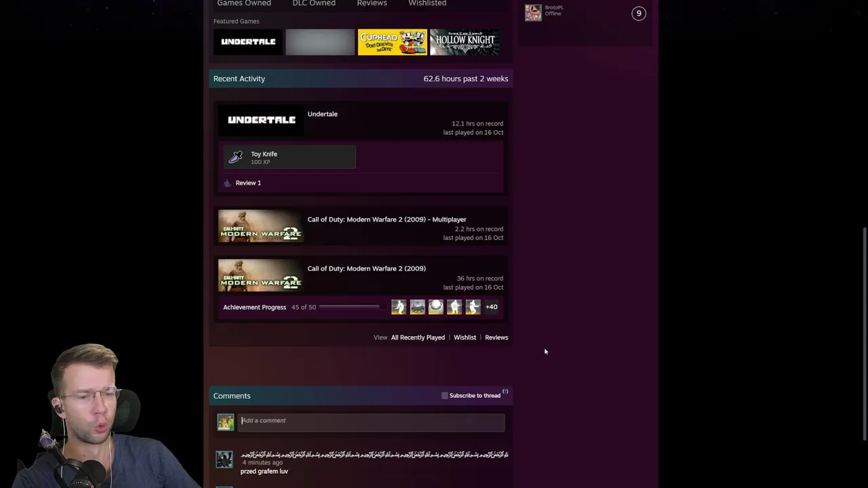This screenshot has width=868, height=488.
Task: Click the fourth achievement icon
Action: tap(454, 307)
